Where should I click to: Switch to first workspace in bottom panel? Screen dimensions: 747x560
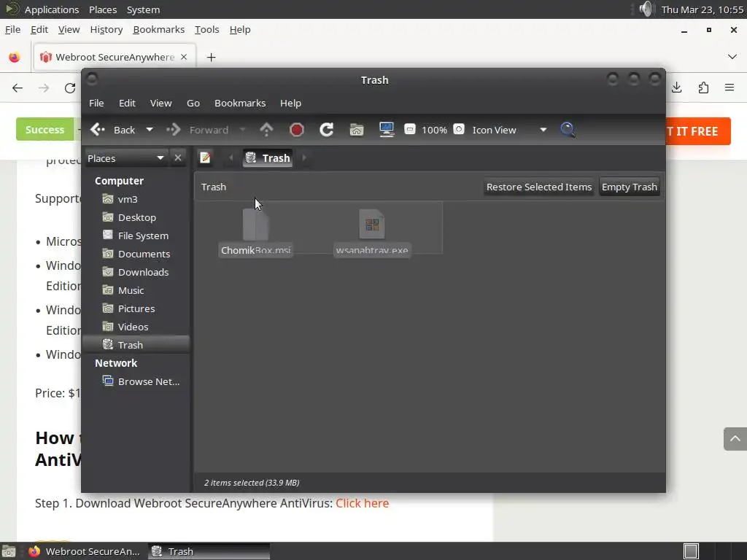coord(691,551)
